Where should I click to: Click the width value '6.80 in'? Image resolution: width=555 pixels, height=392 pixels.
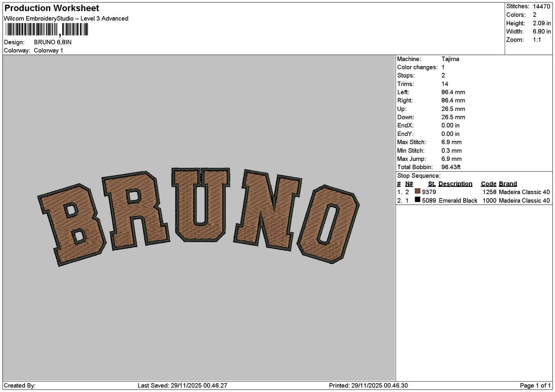pos(542,31)
